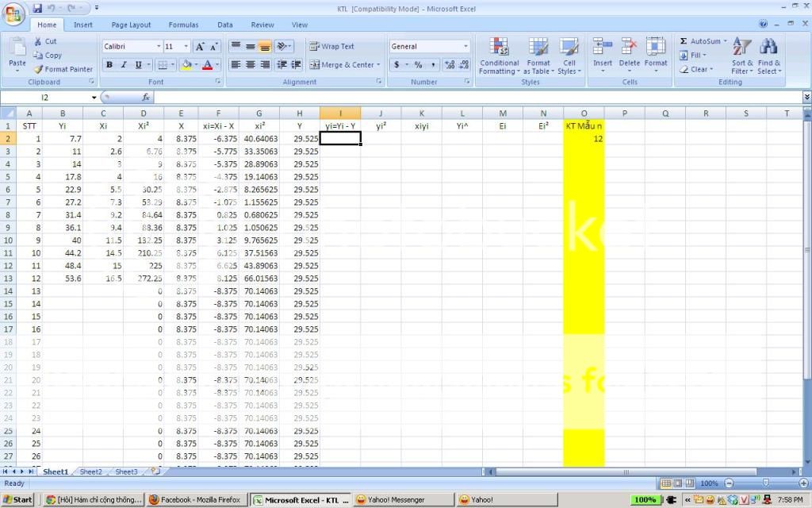The height and width of the screenshot is (508, 812).
Task: Expand the General number format dropdown
Action: (465, 47)
